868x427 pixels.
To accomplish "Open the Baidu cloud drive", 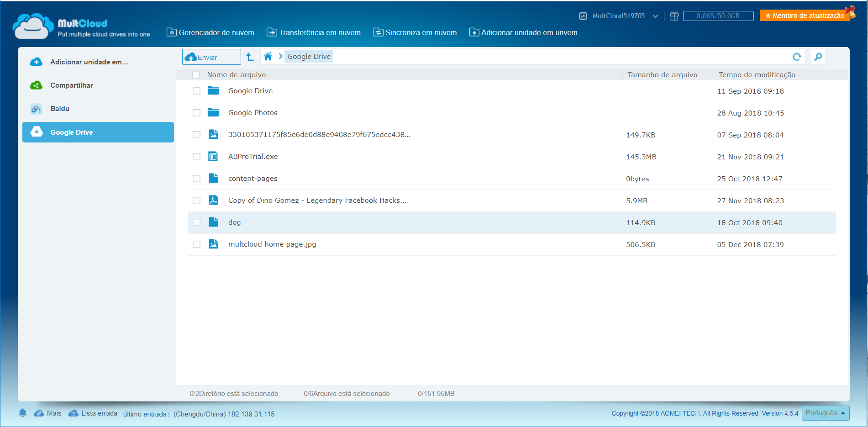I will [x=60, y=109].
